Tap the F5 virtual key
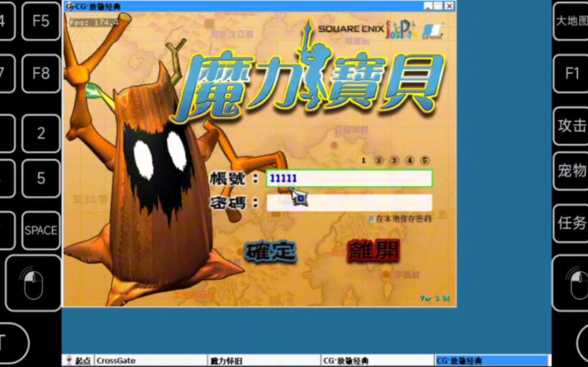The image size is (588, 367). point(41,21)
